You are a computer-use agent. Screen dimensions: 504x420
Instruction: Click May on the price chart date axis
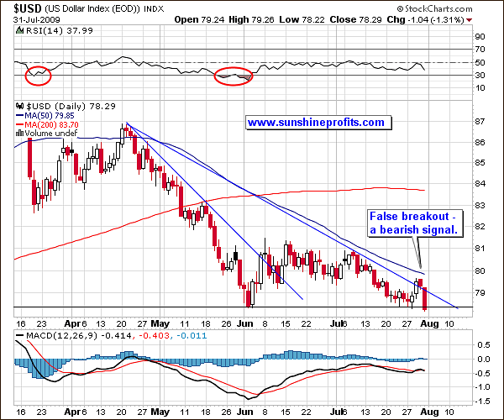click(x=160, y=323)
